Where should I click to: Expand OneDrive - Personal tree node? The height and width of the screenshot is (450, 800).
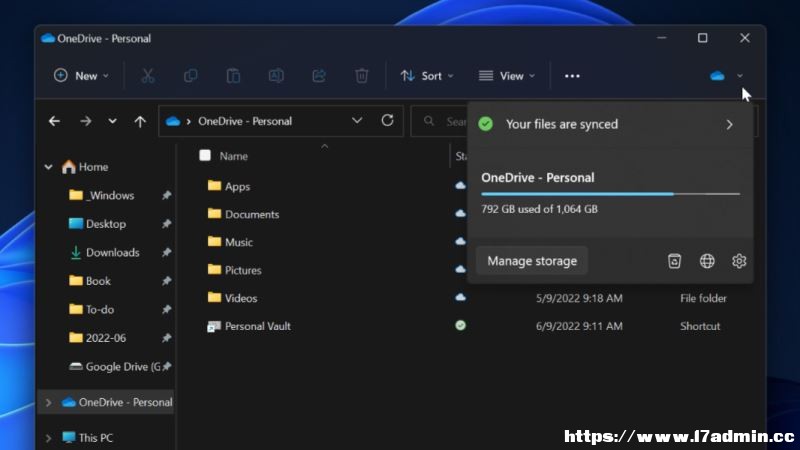point(48,403)
